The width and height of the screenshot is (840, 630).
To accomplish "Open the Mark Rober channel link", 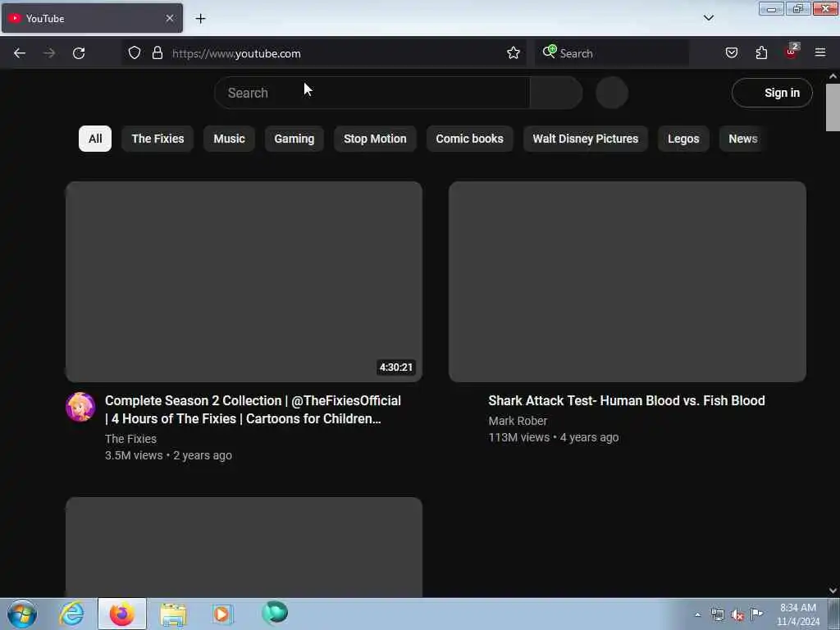I will click(518, 421).
